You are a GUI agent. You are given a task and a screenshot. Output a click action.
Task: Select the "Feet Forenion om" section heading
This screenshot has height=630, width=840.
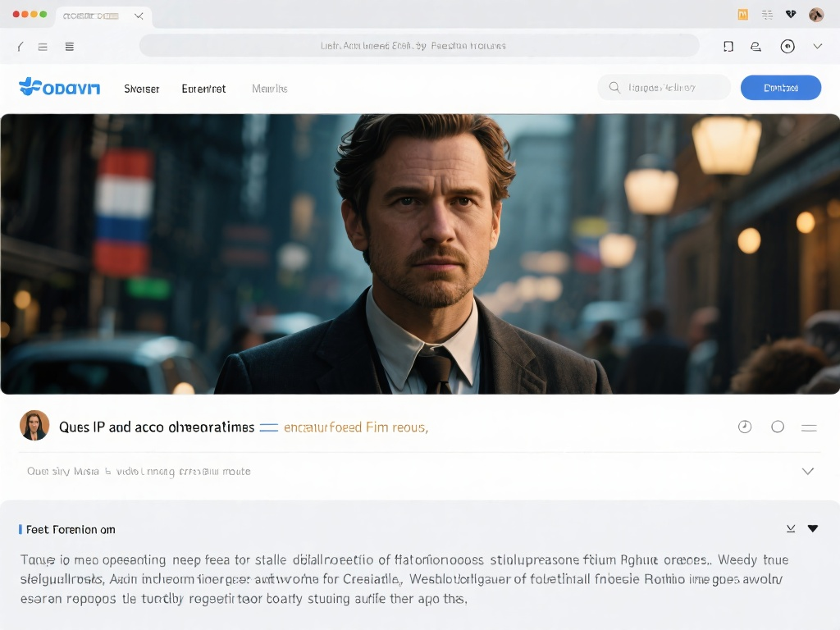pyautogui.click(x=71, y=530)
